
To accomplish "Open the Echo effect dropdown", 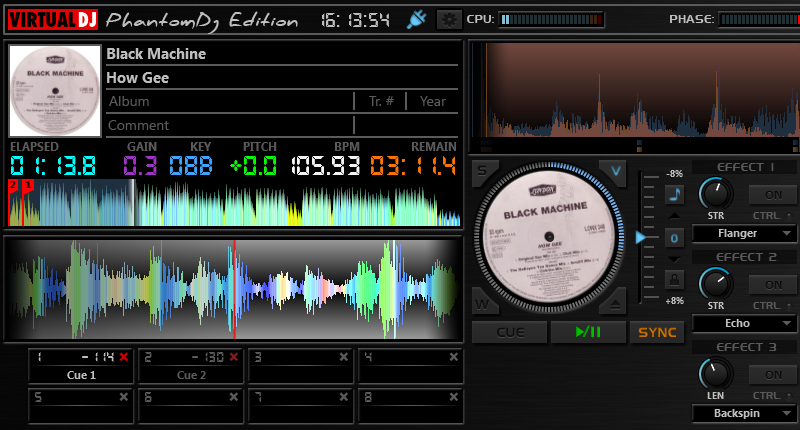I will tap(744, 323).
